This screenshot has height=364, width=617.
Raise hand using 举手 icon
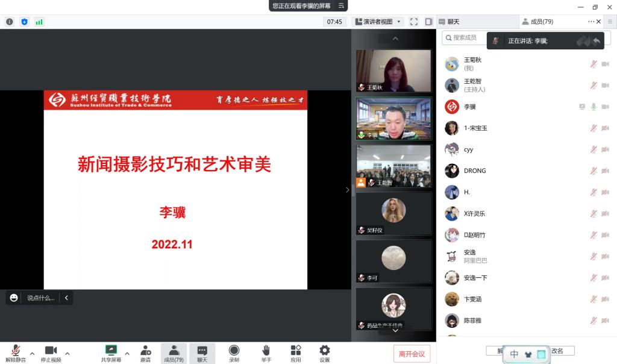(x=266, y=353)
